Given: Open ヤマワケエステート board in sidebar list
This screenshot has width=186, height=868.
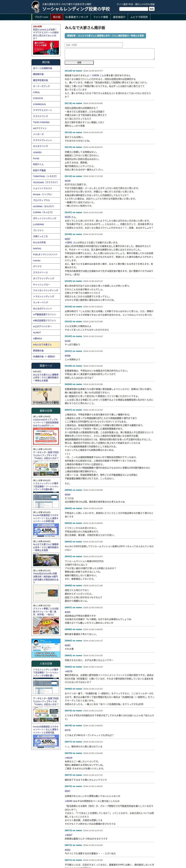Looking at the screenshot, I should coord(46,110).
